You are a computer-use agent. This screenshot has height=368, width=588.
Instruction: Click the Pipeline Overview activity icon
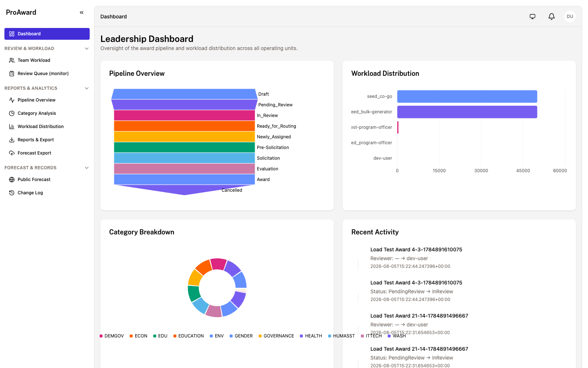pos(12,100)
